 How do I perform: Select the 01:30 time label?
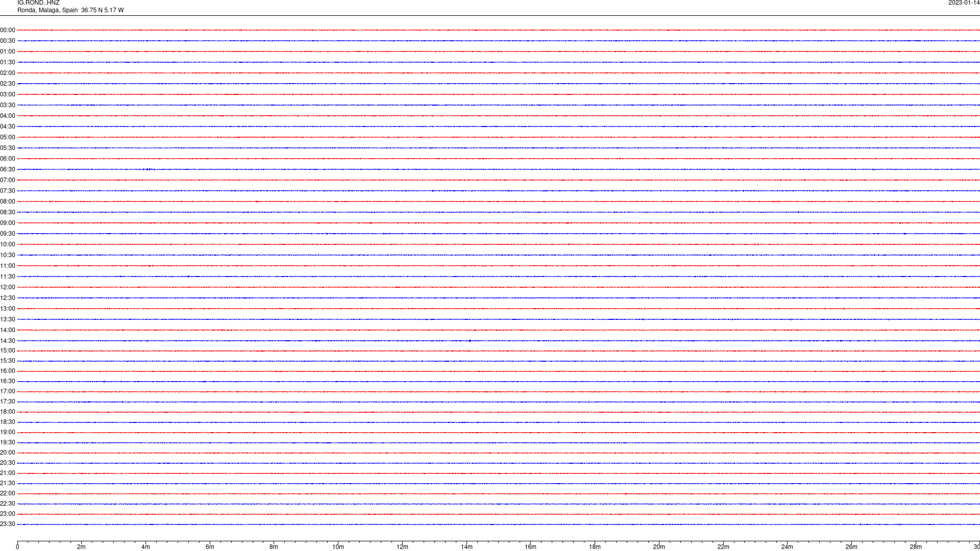[8, 62]
